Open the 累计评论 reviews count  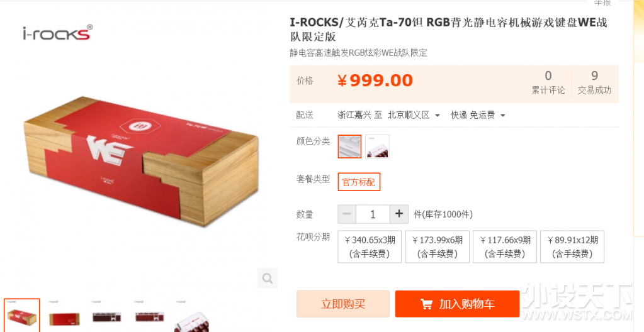click(x=548, y=83)
